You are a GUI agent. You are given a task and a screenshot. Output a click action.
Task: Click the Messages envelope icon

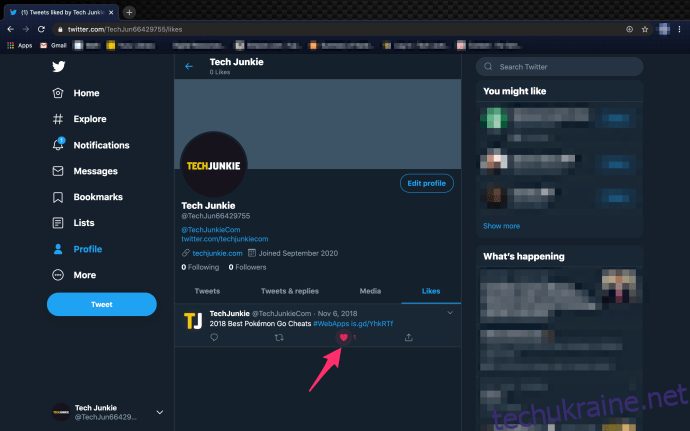point(58,171)
